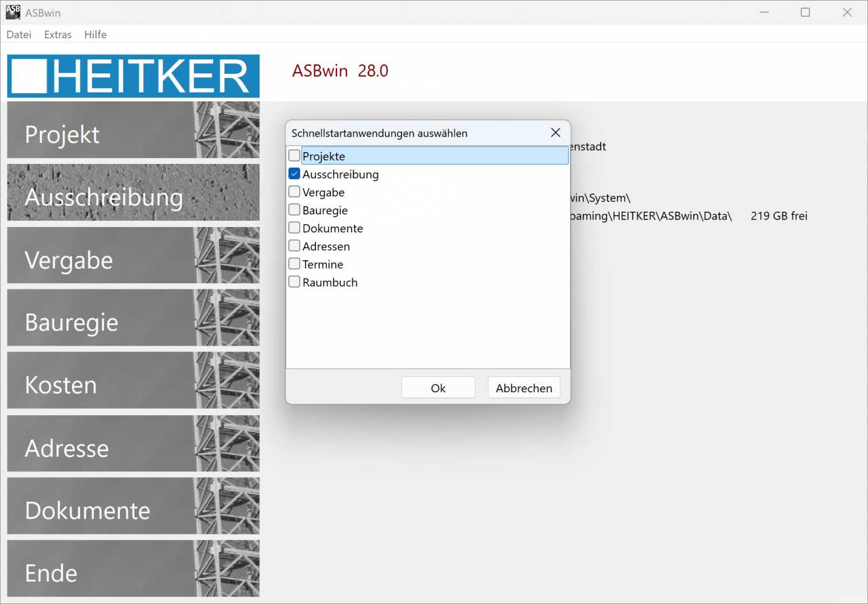Click the HEITKER logo banner

pyautogui.click(x=133, y=76)
